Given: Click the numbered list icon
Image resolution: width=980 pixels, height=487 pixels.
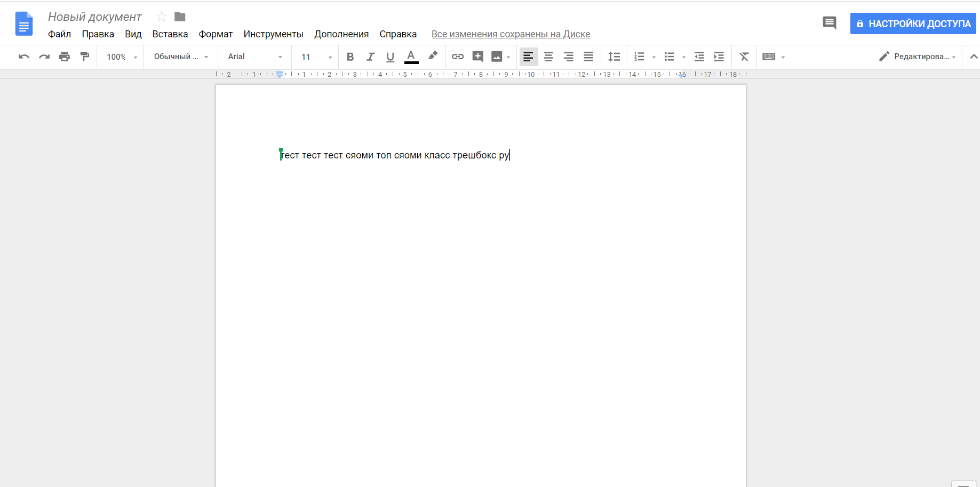Looking at the screenshot, I should [639, 57].
